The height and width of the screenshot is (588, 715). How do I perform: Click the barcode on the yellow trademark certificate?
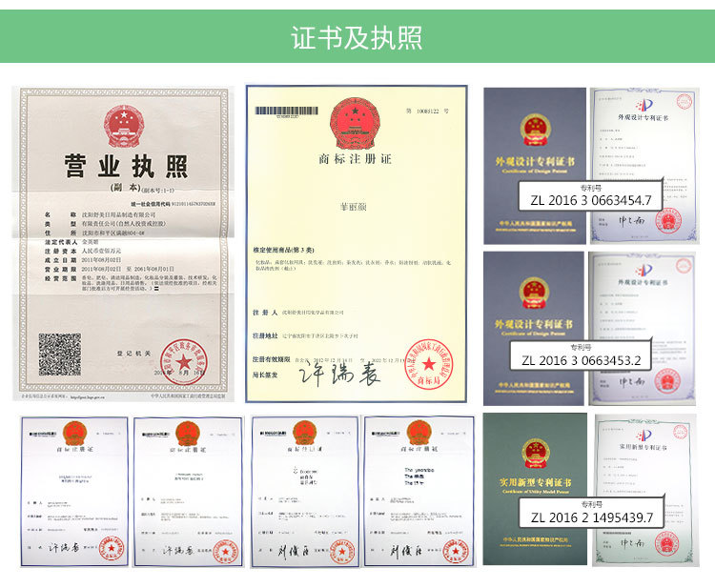(x=286, y=111)
